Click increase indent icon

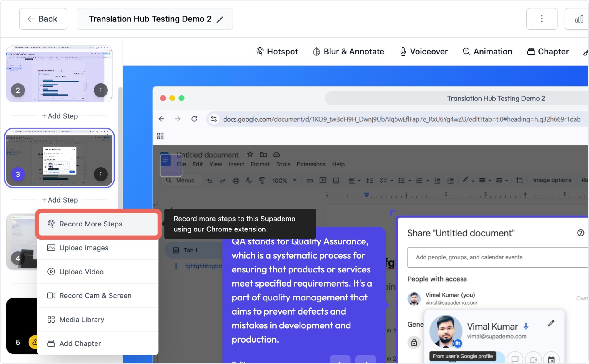pyautogui.click(x=450, y=181)
